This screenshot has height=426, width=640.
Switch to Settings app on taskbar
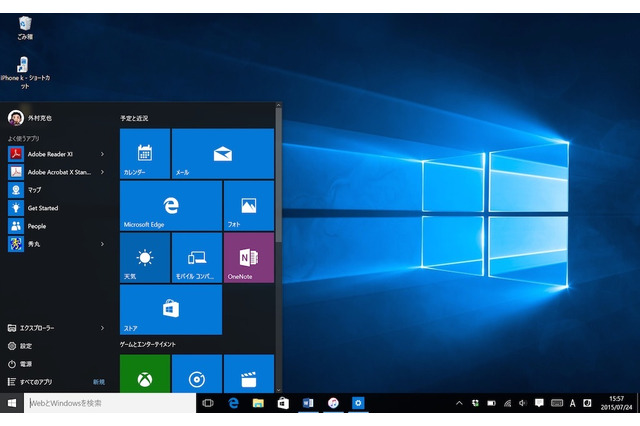click(358, 403)
